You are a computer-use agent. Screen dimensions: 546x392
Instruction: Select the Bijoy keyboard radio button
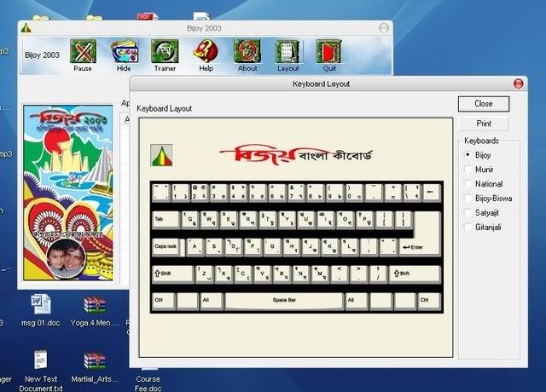coord(468,155)
